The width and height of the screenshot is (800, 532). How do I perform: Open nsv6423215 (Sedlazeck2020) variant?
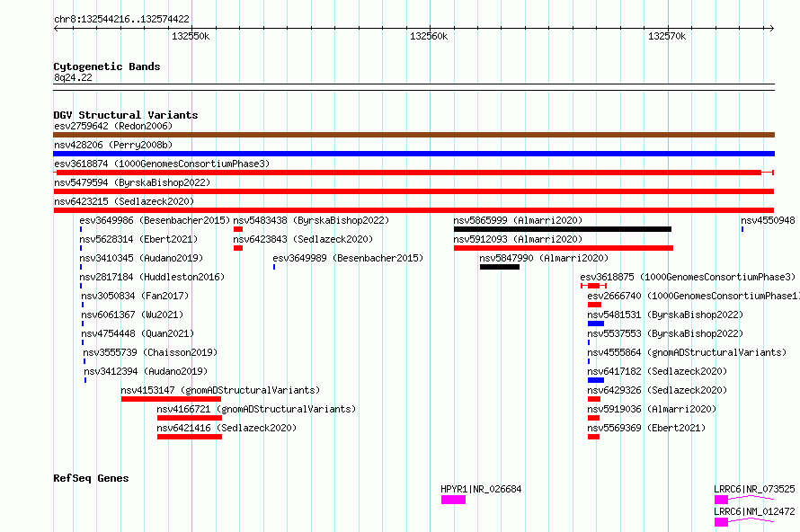(x=124, y=201)
